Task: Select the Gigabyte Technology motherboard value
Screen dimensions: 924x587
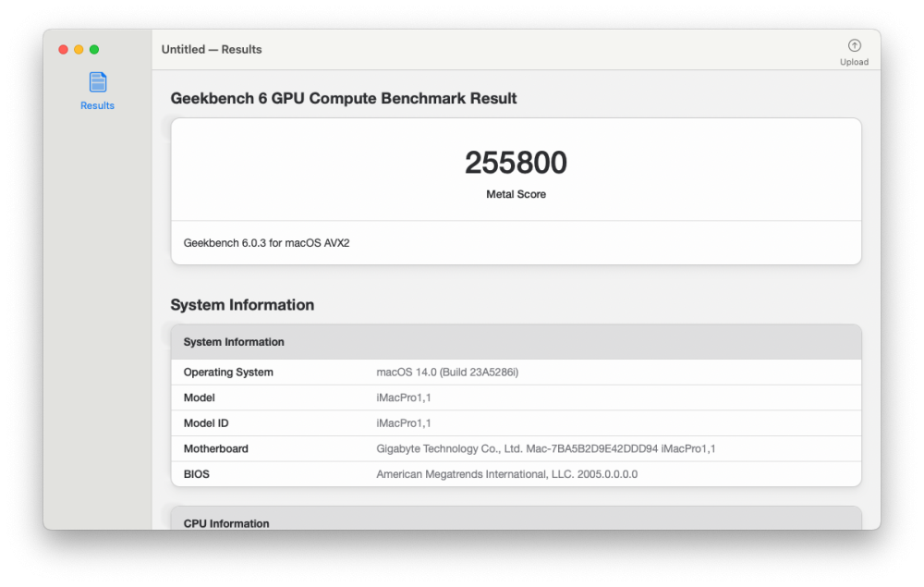Action: (546, 448)
